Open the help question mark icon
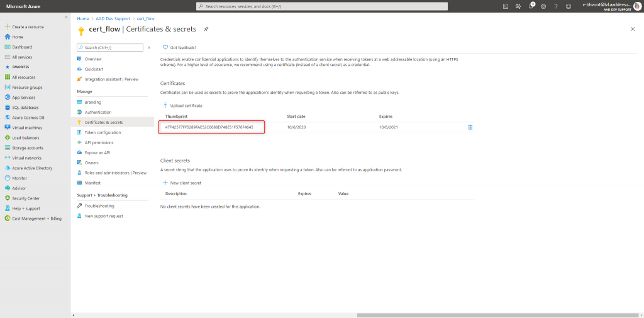This screenshot has height=318, width=644. [556, 6]
